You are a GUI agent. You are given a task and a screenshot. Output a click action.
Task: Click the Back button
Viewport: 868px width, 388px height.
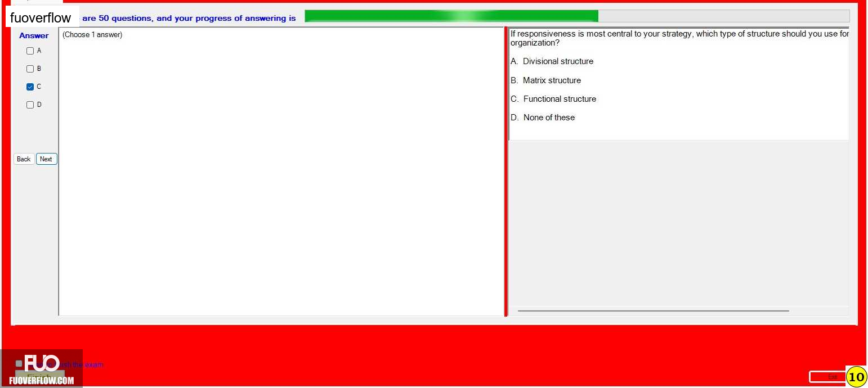24,159
